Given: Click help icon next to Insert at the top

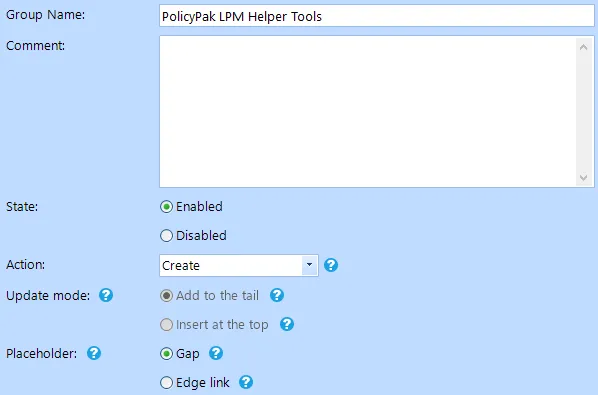Looking at the screenshot, I should tap(287, 324).
